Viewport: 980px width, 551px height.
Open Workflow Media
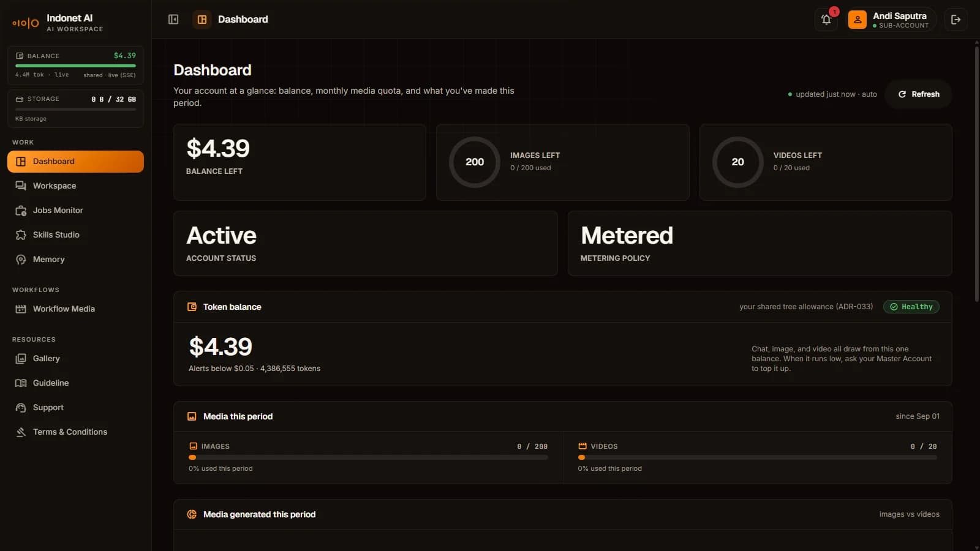[75, 309]
